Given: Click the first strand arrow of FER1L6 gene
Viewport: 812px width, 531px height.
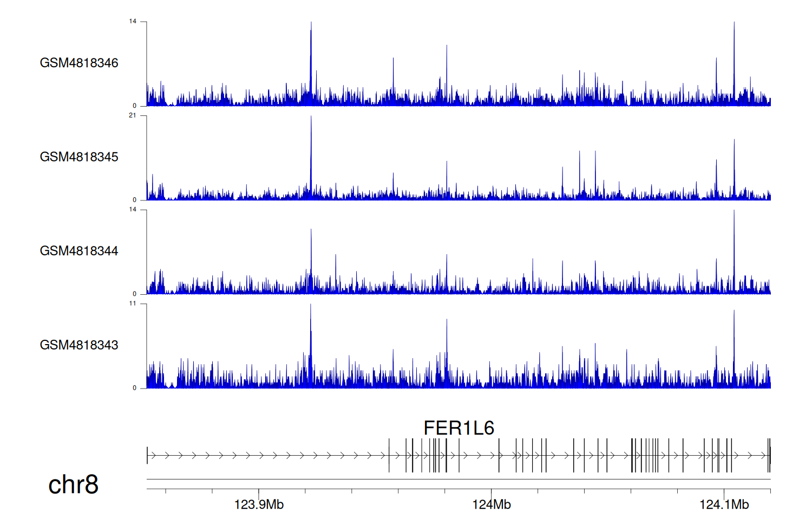Looking at the screenshot, I should tap(153, 456).
